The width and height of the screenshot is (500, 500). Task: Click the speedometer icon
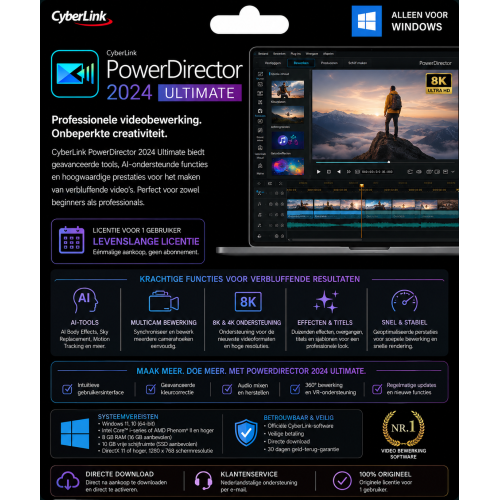[404, 301]
